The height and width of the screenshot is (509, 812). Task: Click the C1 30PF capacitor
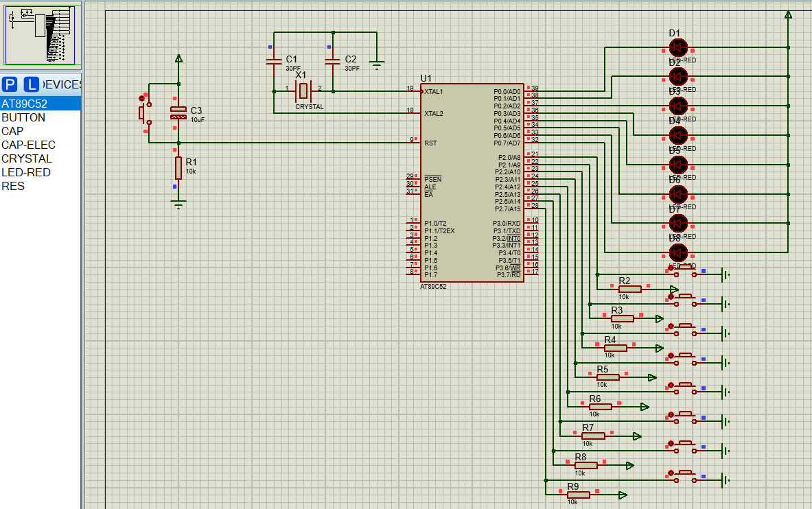273,62
